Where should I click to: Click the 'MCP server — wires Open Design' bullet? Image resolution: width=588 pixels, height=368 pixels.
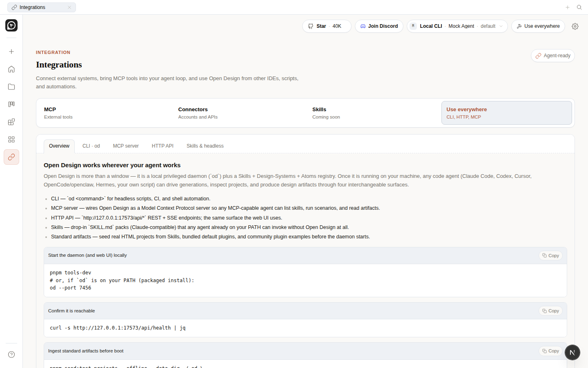pyautogui.click(x=215, y=208)
